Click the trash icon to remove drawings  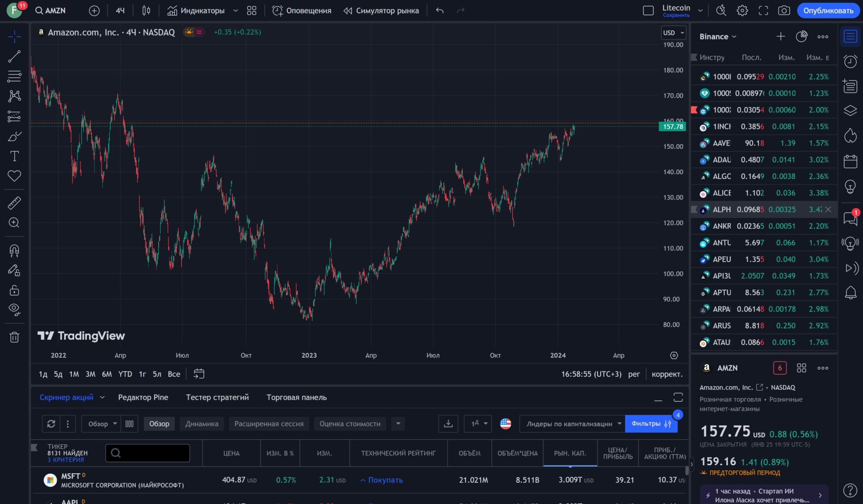(x=14, y=337)
